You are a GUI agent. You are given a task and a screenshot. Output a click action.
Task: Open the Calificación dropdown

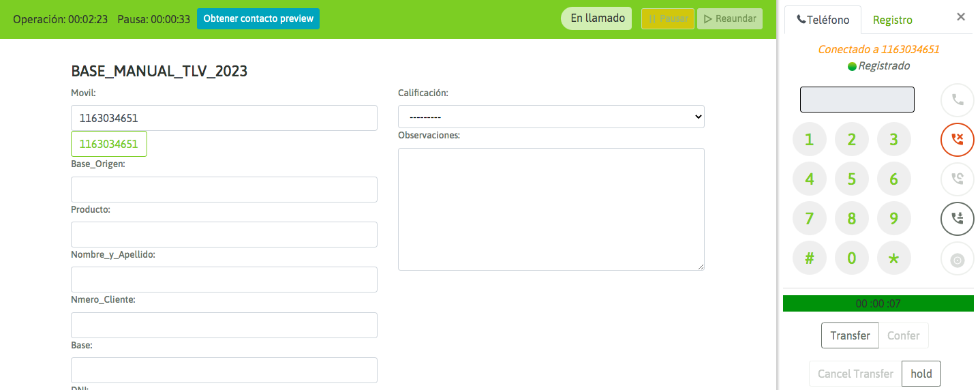click(x=551, y=117)
